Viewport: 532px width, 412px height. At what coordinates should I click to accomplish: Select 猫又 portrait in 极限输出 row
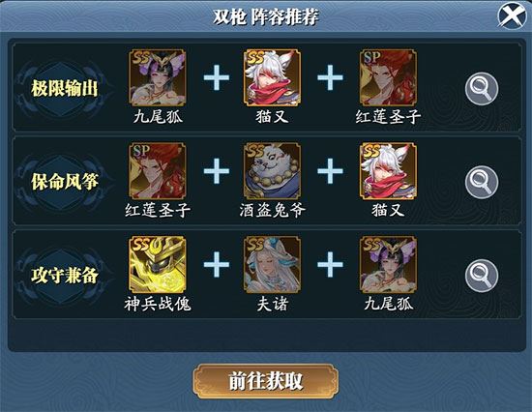pyautogui.click(x=272, y=77)
